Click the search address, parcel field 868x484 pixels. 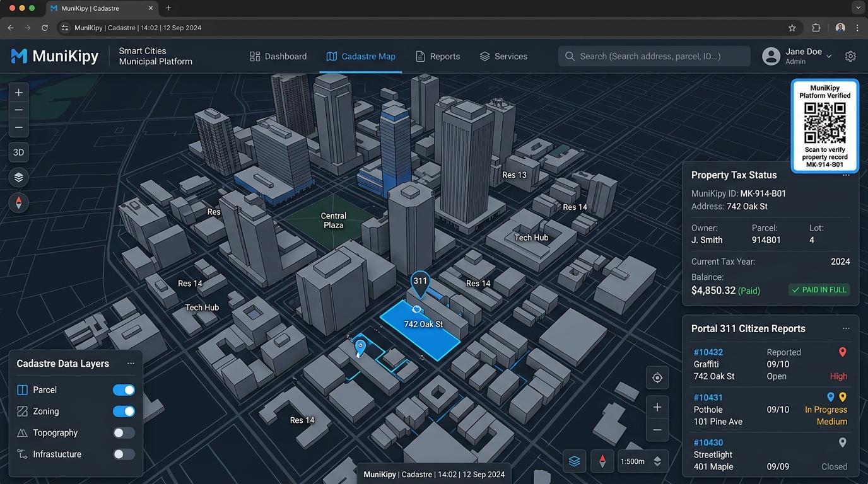654,56
